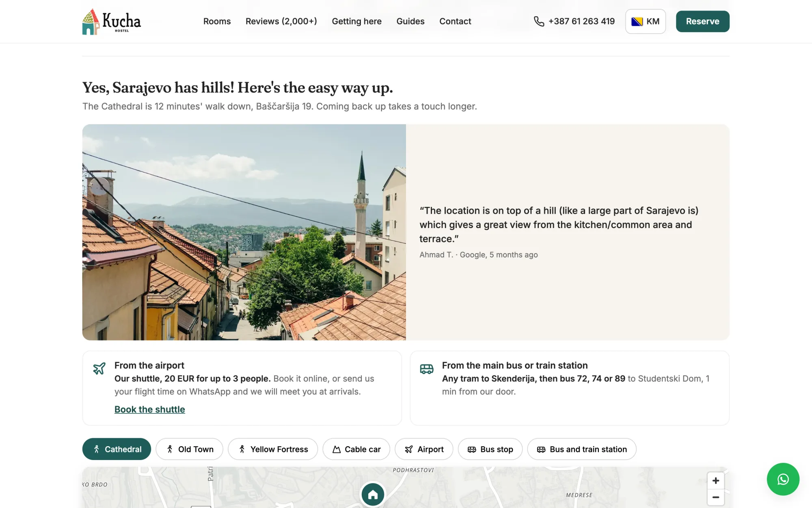Click the bus icon beside From the main bus
812x508 pixels.
[426, 369]
